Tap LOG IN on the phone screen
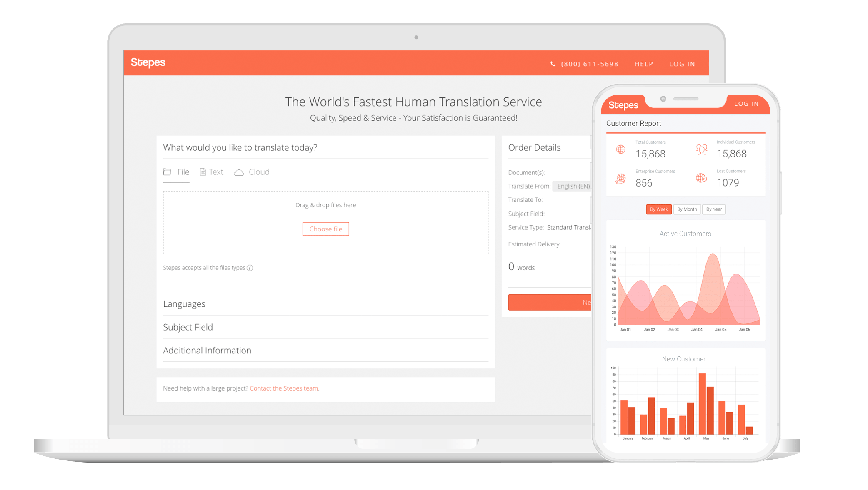The height and width of the screenshot is (490, 868). (746, 104)
